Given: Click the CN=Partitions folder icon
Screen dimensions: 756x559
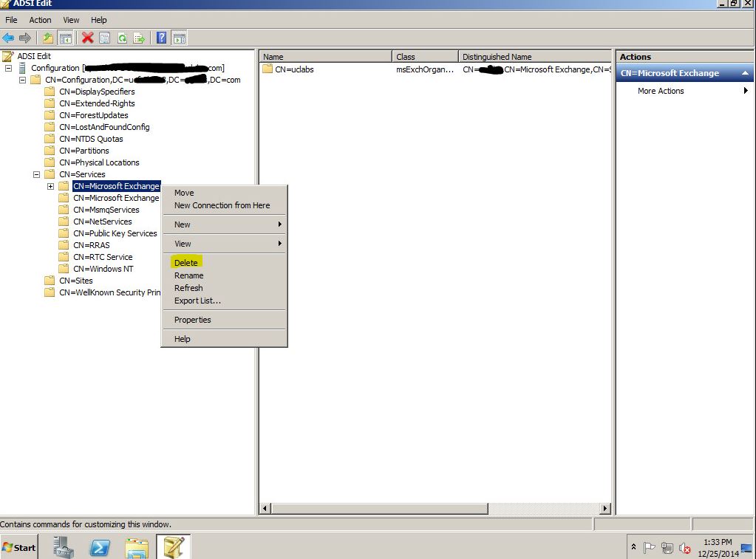Looking at the screenshot, I should tap(50, 151).
